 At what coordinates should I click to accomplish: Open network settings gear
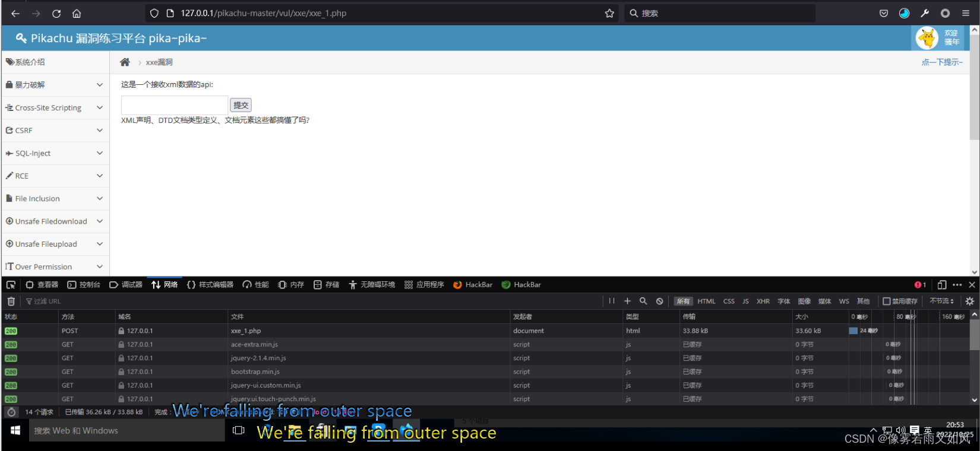coord(970,301)
